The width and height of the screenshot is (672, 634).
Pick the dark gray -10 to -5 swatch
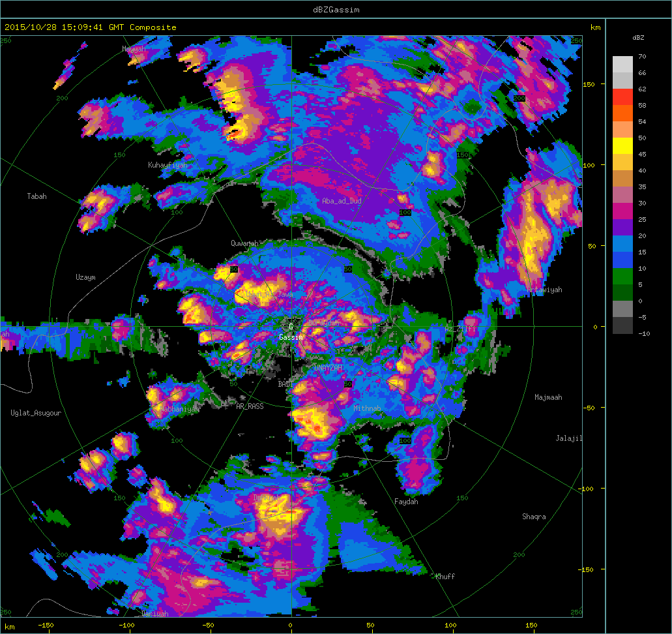[x=622, y=325]
